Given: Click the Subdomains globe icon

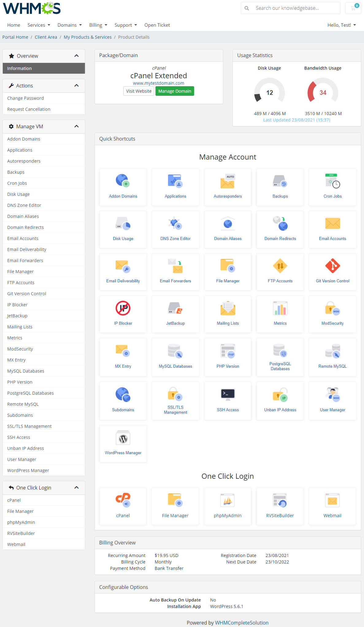Looking at the screenshot, I should pos(123,394).
